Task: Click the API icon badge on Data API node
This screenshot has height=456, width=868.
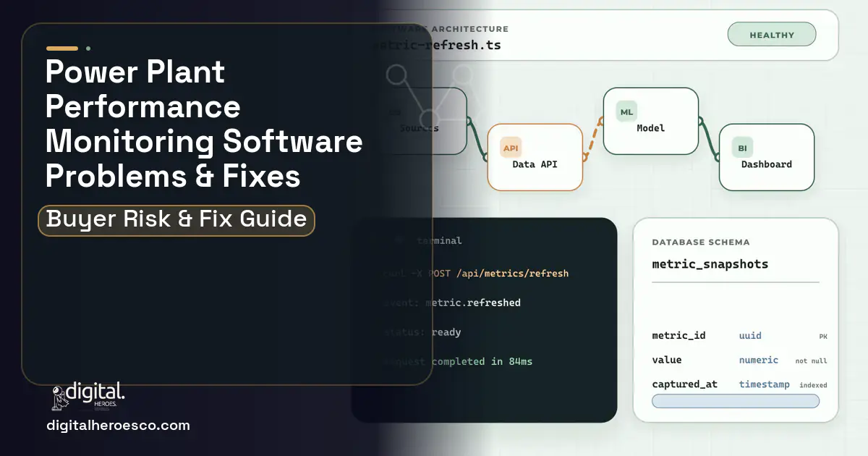Action: 510,147
